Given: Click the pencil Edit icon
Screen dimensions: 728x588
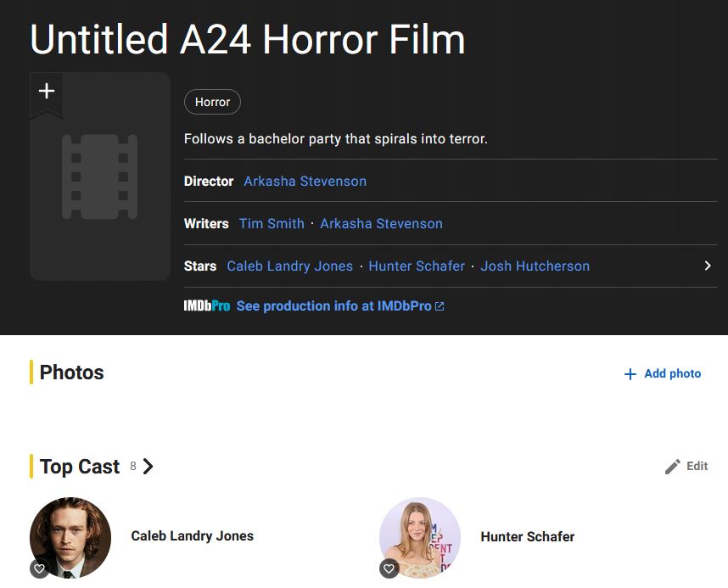Looking at the screenshot, I should point(672,467).
